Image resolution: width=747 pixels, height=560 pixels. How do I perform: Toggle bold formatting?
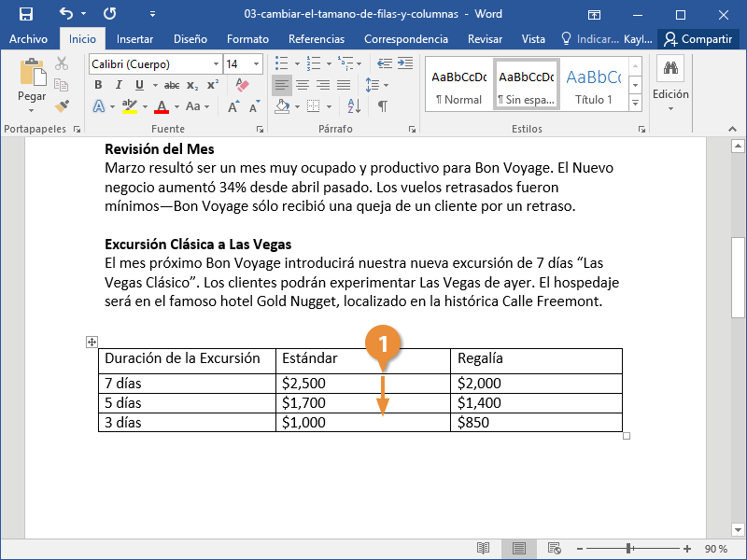[98, 85]
